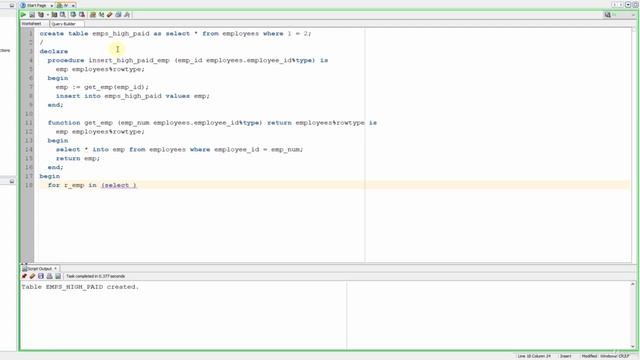Print the script output
640x360 pixels.
click(x=49, y=276)
